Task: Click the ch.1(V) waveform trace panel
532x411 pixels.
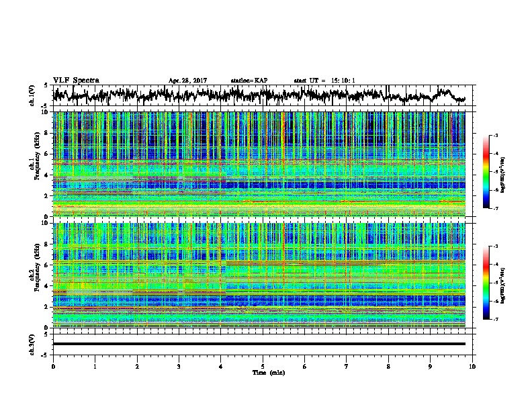Action: pos(264,95)
